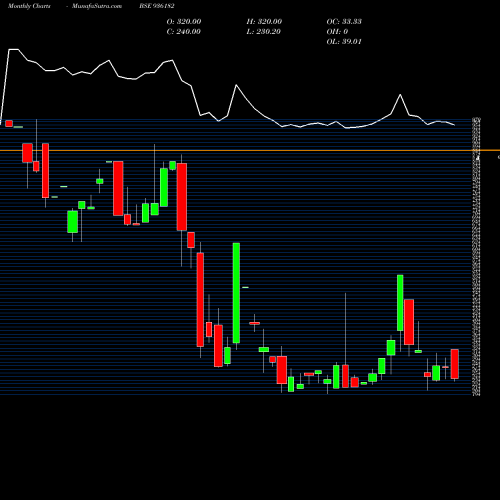
Task: Click the open value 'O: 320.00'
Action: click(184, 21)
